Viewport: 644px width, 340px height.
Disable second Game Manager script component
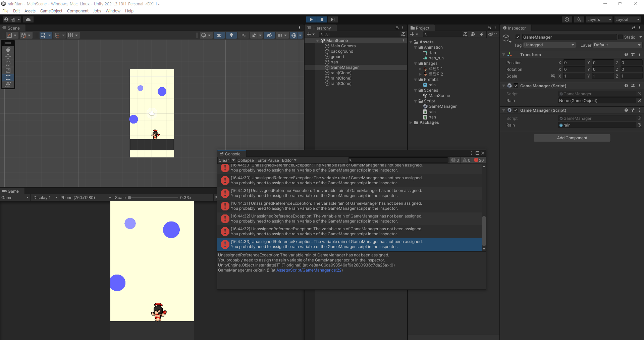point(516,110)
